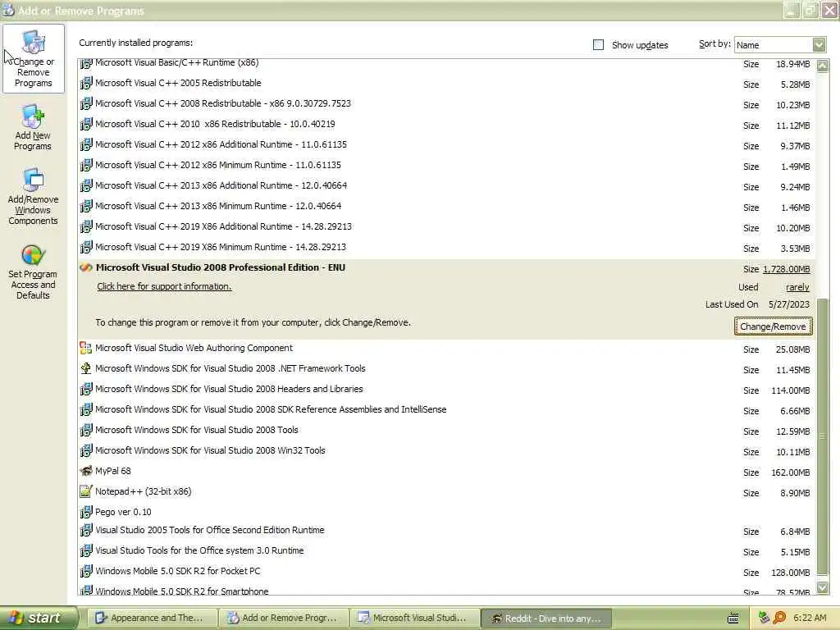
Task: Select Microsoft Windows SDK for Visual Studio 2008 Tools
Action: pos(447,430)
